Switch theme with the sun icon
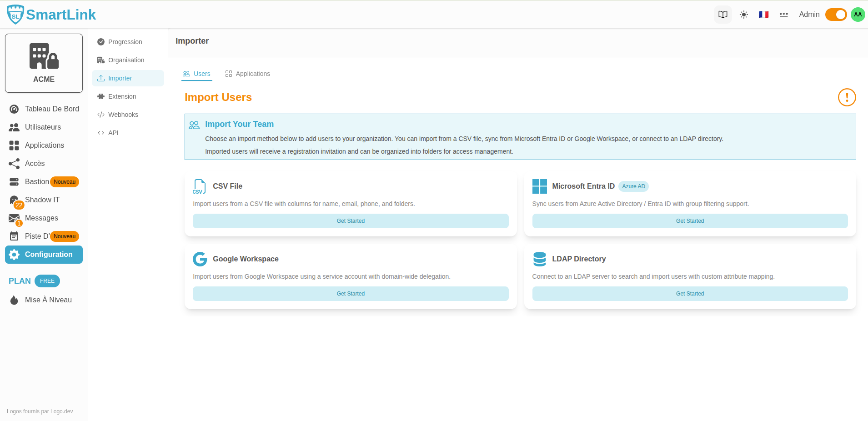 point(743,15)
